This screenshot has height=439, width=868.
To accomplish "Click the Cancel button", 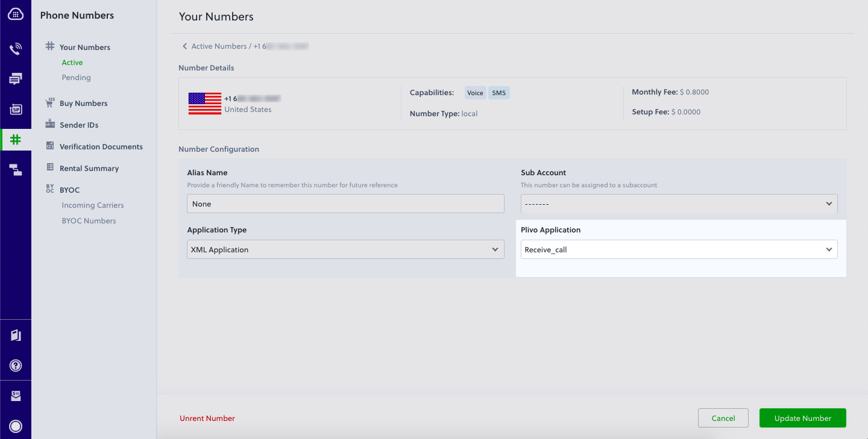I will tap(723, 418).
